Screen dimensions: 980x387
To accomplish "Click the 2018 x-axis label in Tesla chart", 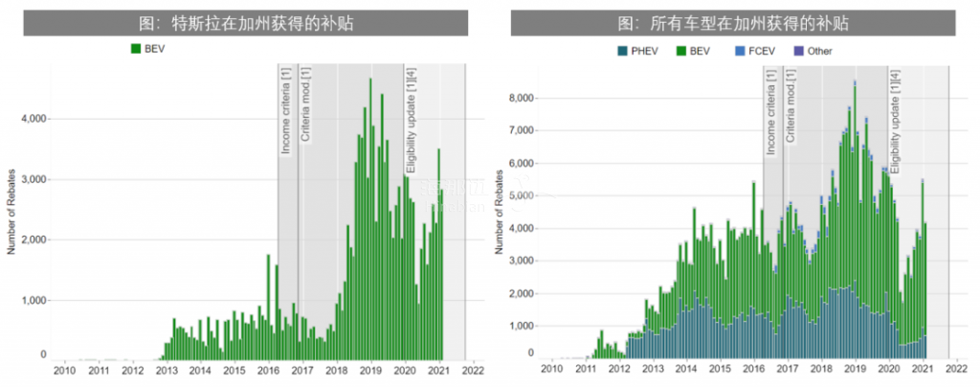I will 337,371.
